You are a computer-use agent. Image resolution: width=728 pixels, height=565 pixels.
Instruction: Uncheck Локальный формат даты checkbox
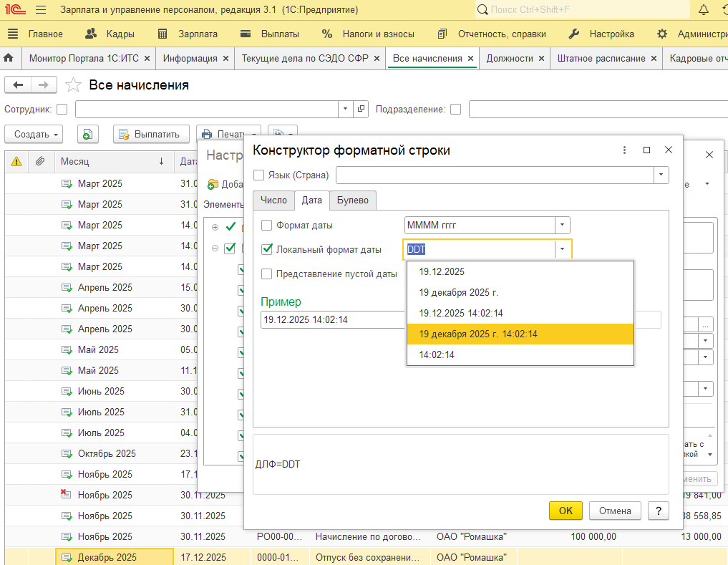coord(267,249)
